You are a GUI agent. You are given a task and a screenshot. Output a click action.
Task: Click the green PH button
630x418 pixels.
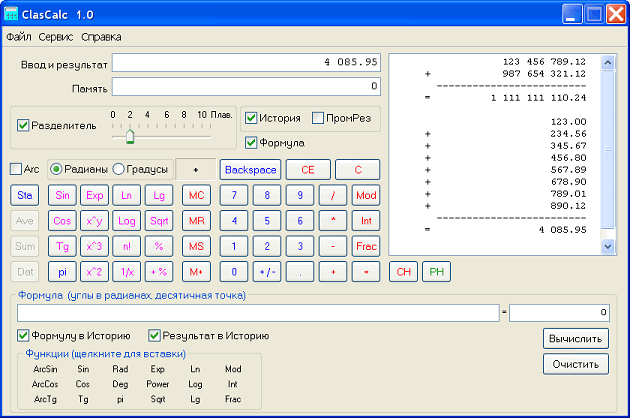tap(436, 272)
